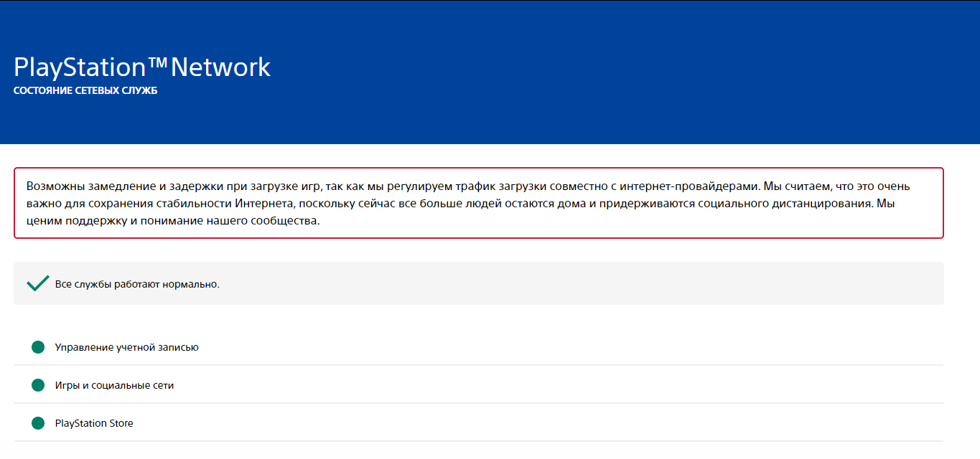This screenshot has height=459, width=980.
Task: Click the ™ symbol in the header title
Action: pos(157,63)
